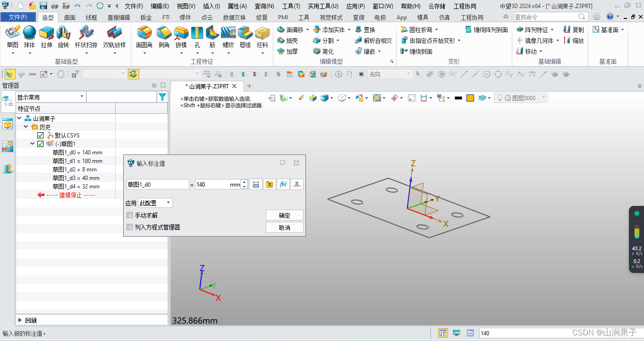Select the 草图1_d3 = 40 mm row
This screenshot has height=341, width=644.
click(x=76, y=178)
